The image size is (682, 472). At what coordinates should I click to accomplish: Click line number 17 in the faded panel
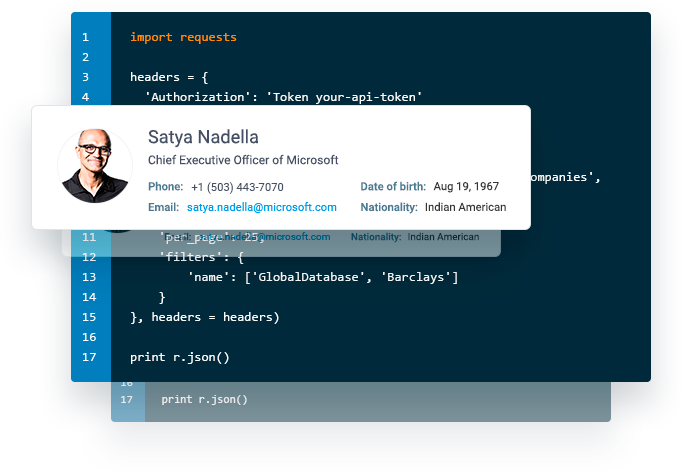127,399
